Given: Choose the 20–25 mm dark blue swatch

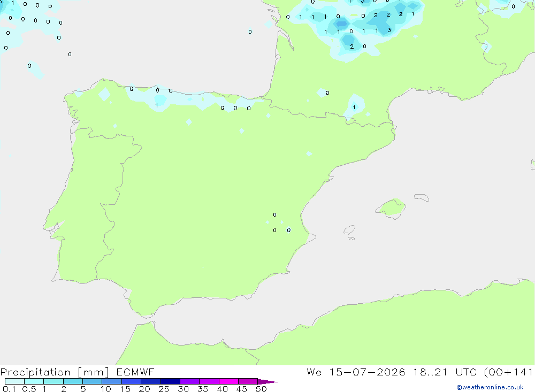Looking at the screenshot, I should [x=150, y=381].
